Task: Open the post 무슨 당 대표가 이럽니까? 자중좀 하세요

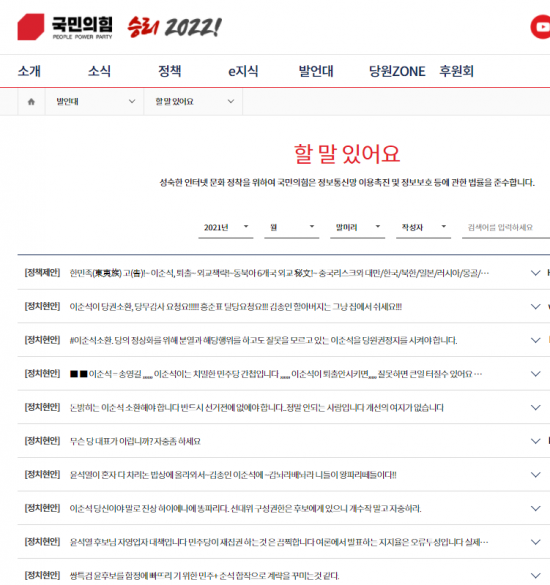Action: [135, 441]
